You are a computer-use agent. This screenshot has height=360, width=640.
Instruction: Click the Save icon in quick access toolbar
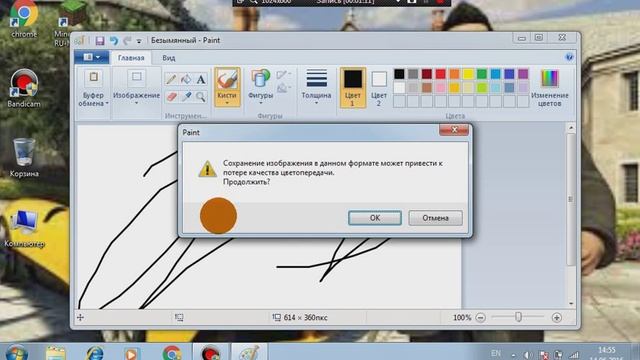[x=100, y=40]
